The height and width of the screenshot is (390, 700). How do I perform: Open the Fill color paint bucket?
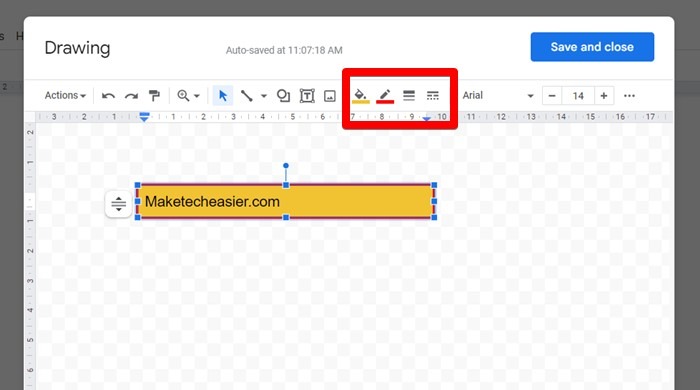pyautogui.click(x=361, y=96)
